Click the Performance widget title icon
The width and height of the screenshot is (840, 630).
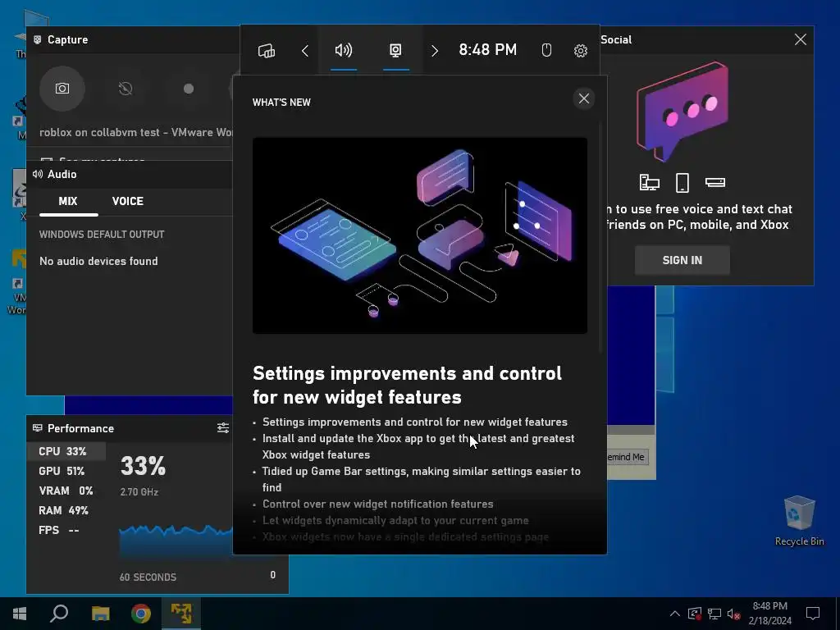coord(38,428)
